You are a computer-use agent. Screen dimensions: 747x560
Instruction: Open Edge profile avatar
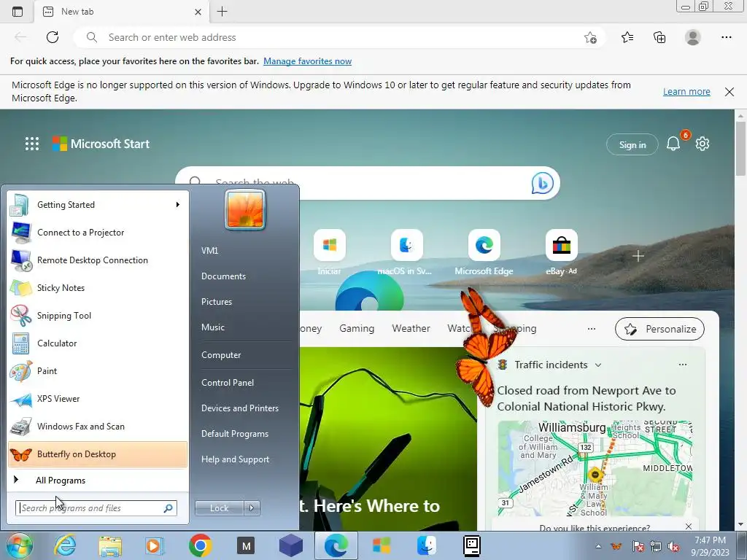tap(693, 37)
